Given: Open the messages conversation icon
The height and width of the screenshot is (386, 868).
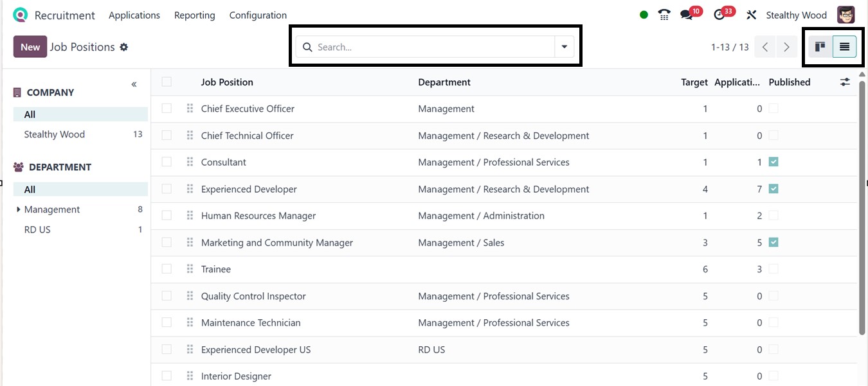Looking at the screenshot, I should click(x=686, y=15).
